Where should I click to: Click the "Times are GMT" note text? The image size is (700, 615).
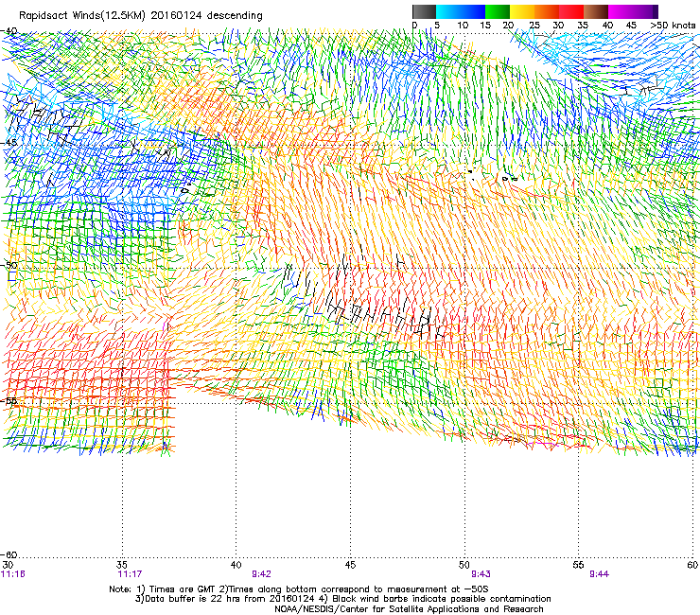183,589
